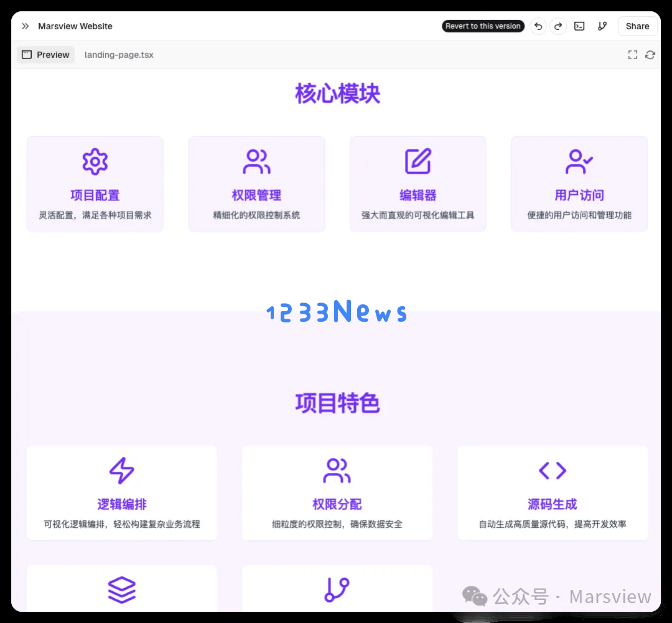Click the edit pencil icon on 编辑器 card
This screenshot has height=623, width=672.
[418, 161]
